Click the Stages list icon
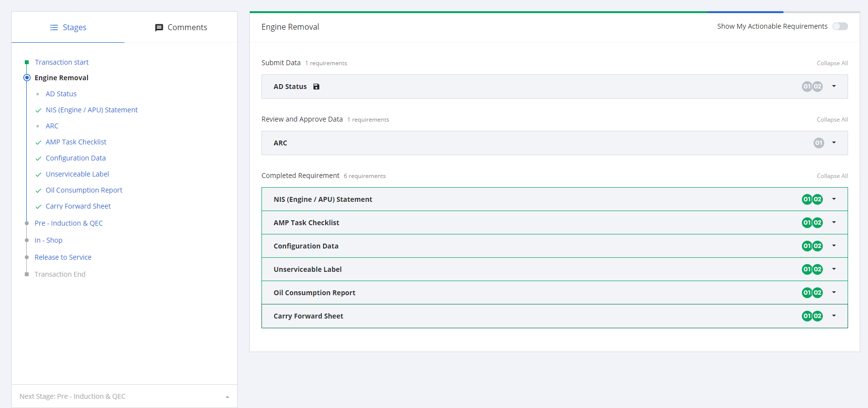Image resolution: width=868 pixels, height=408 pixels. click(54, 28)
